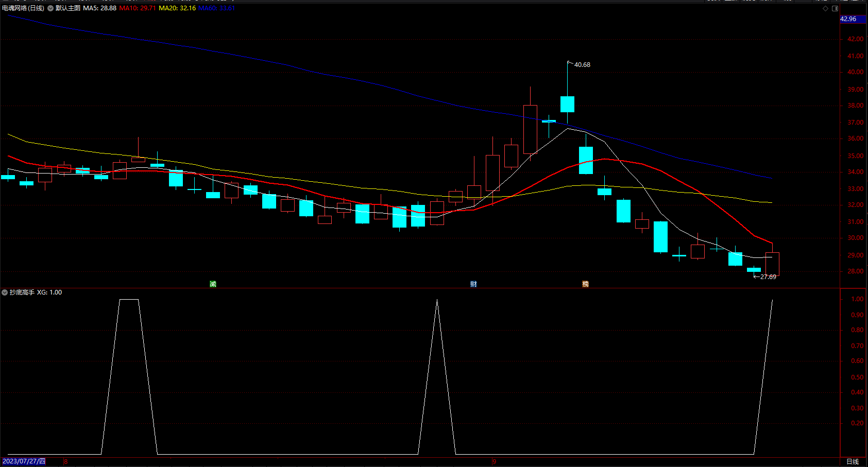Click the 抄底高手 indicator name

[x=22, y=292]
